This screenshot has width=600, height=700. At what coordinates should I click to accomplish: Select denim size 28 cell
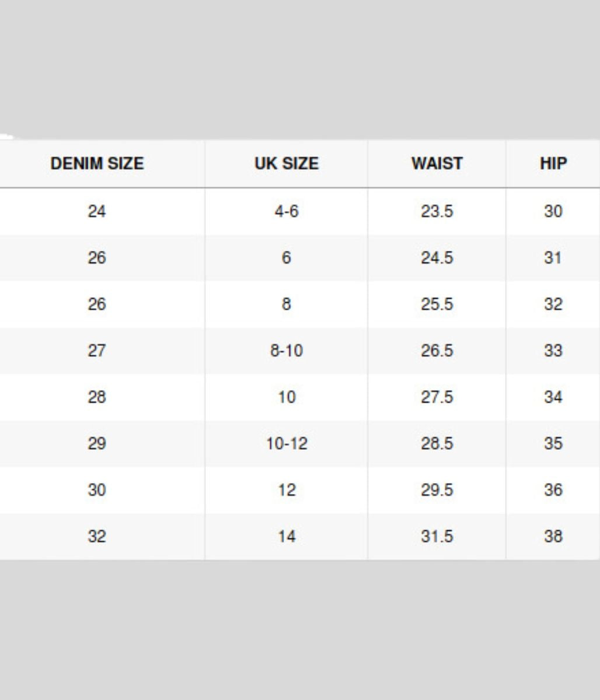point(97,397)
